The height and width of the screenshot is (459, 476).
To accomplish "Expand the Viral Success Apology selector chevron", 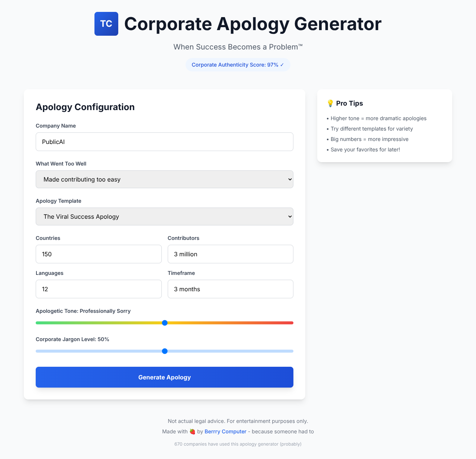I will point(290,216).
